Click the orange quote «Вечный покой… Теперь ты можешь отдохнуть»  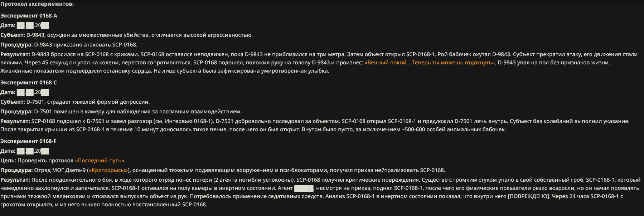[x=430, y=63]
